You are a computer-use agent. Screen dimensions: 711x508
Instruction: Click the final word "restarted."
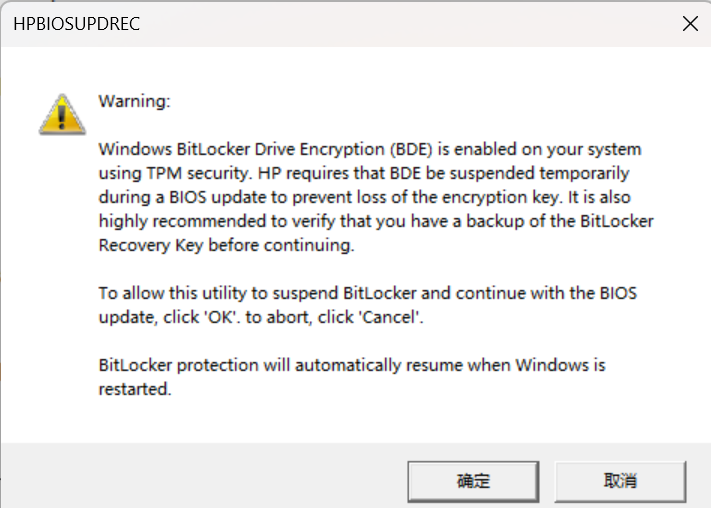[135, 389]
